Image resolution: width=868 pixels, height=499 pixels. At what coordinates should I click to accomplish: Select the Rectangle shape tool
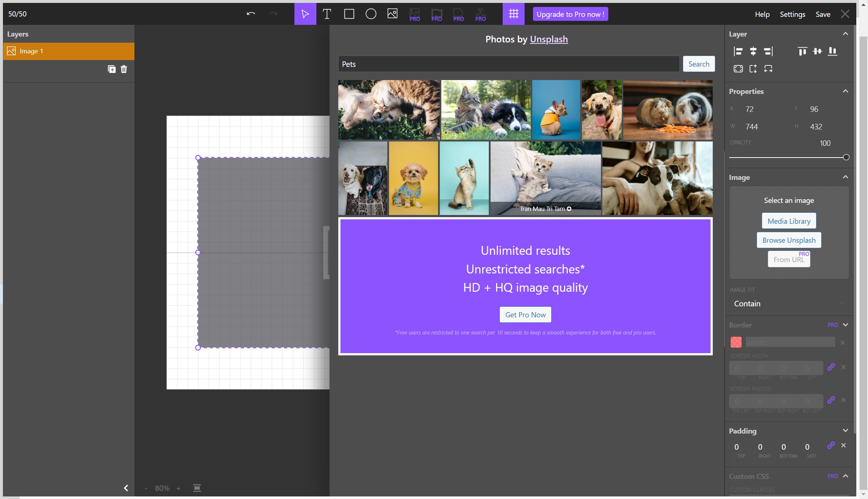[349, 14]
